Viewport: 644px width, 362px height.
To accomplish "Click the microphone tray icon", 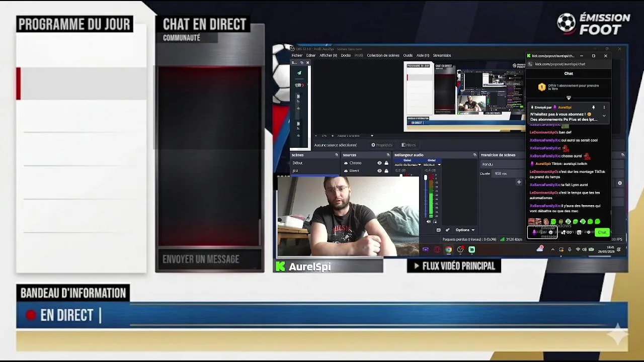I will pyautogui.click(x=570, y=249).
